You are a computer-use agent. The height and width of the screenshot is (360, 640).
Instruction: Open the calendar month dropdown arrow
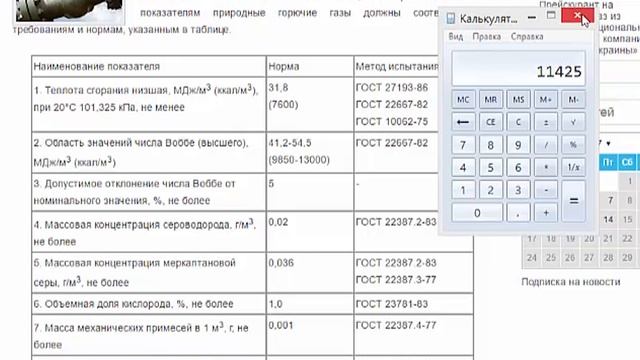click(x=608, y=144)
